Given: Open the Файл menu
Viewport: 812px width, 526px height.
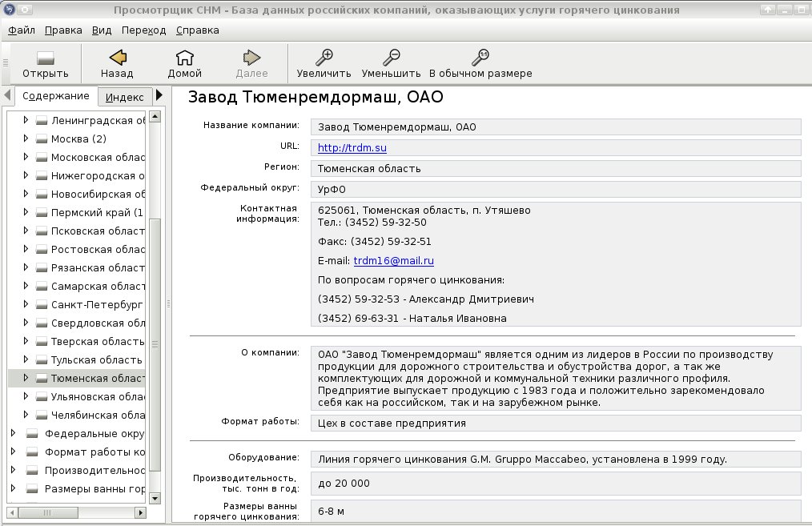Looking at the screenshot, I should click(x=22, y=30).
